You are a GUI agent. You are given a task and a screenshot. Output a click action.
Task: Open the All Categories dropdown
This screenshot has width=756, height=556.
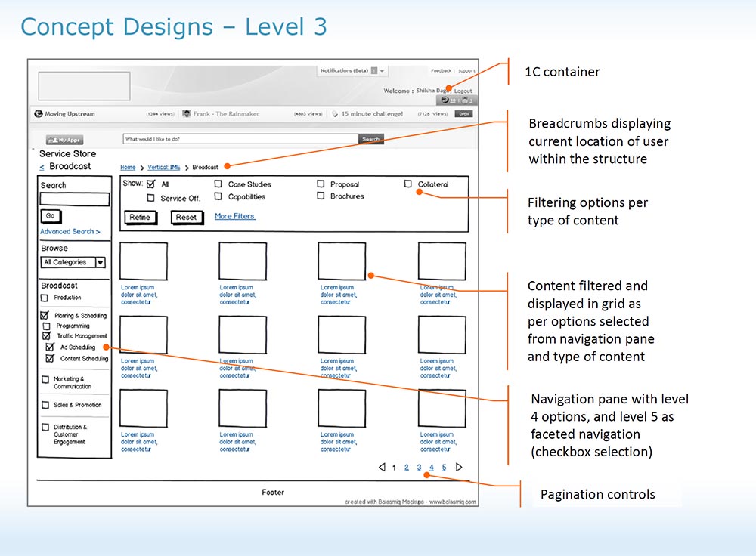coord(100,263)
